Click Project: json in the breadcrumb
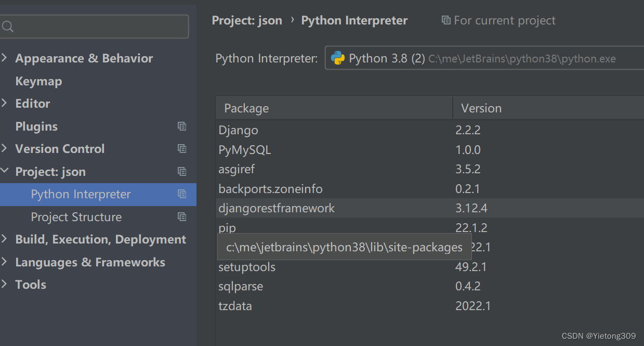 click(x=247, y=20)
